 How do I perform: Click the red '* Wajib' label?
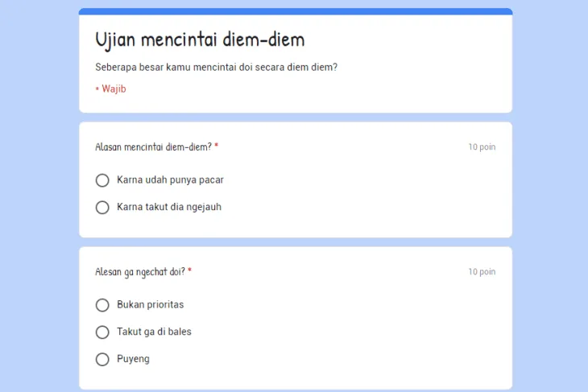(x=110, y=89)
